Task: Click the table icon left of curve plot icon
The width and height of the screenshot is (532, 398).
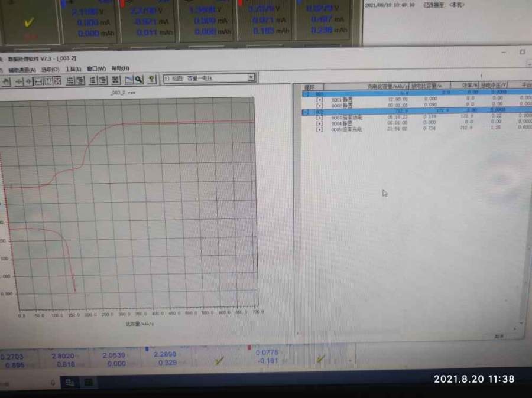Action: point(116,80)
